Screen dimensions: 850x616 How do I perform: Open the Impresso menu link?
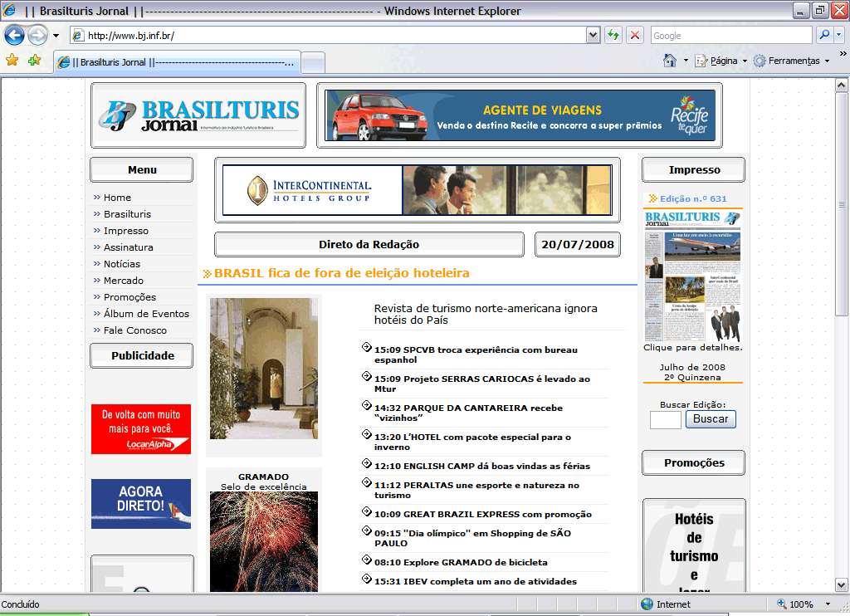(126, 231)
